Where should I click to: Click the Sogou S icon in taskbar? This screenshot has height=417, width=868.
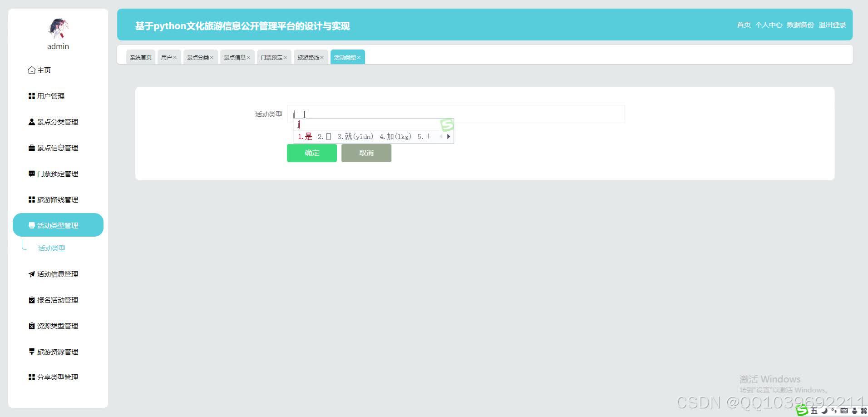pos(802,411)
